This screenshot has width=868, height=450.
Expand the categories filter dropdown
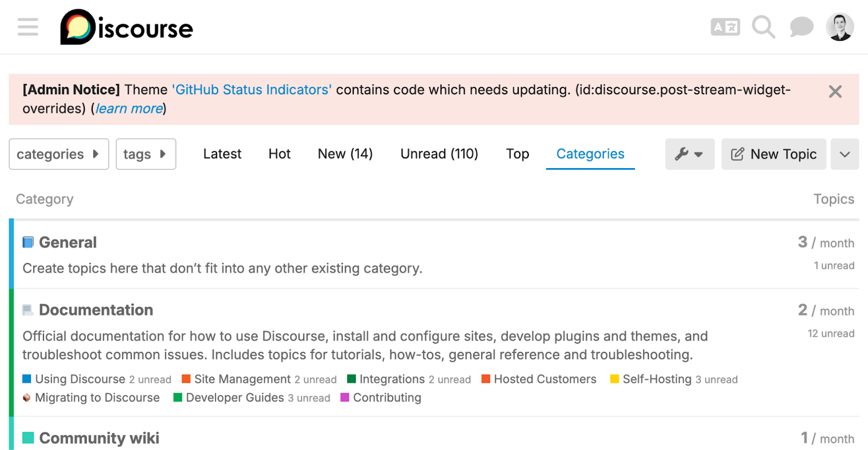pyautogui.click(x=58, y=154)
